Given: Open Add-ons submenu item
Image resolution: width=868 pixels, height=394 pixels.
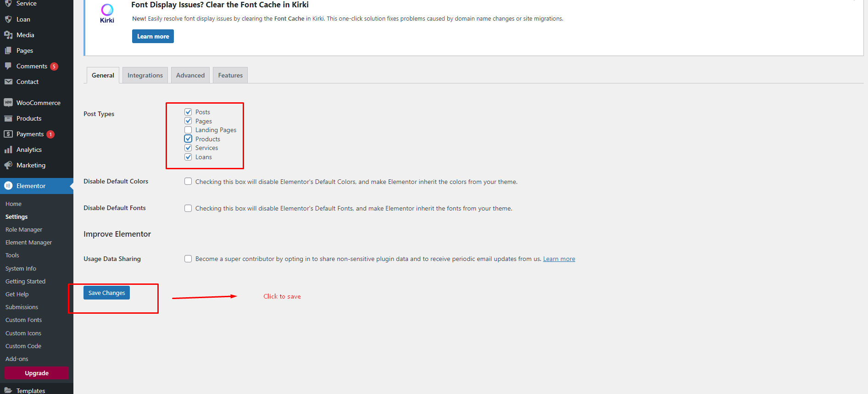Looking at the screenshot, I should [17, 359].
